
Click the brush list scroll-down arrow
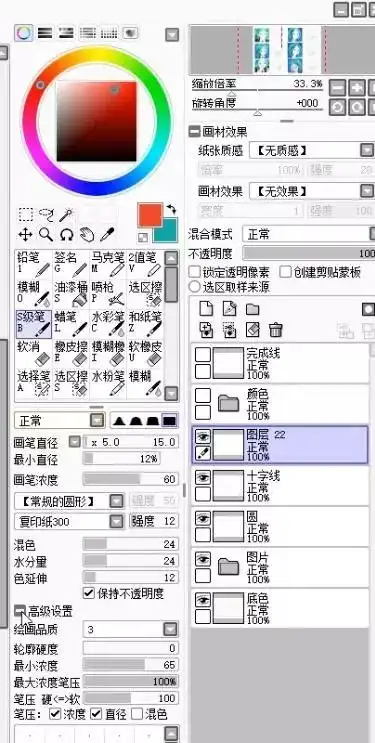[172, 393]
